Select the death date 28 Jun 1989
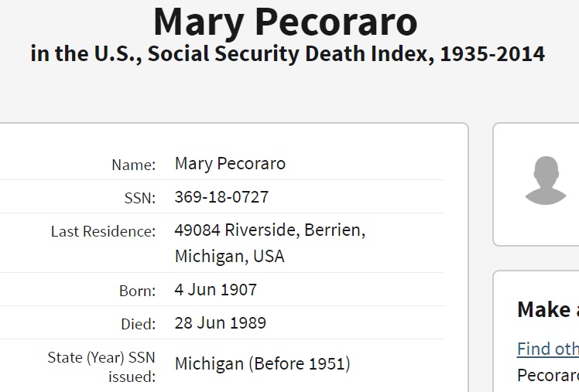Image resolution: width=579 pixels, height=392 pixels. point(220,323)
